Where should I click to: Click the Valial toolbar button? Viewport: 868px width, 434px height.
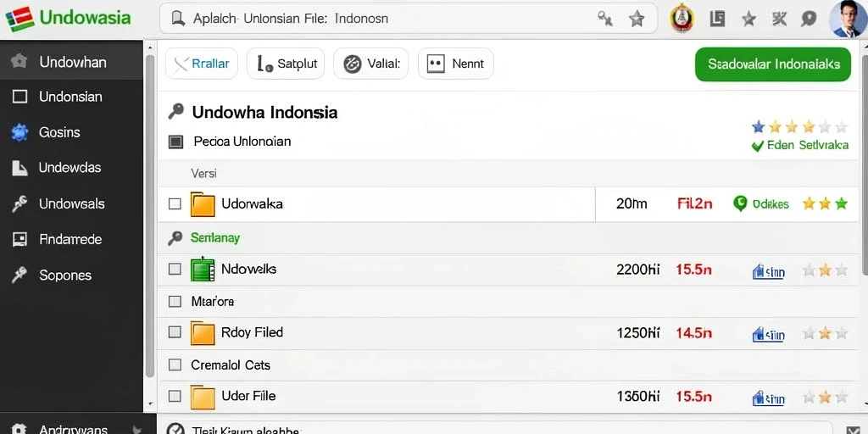pyautogui.click(x=371, y=64)
